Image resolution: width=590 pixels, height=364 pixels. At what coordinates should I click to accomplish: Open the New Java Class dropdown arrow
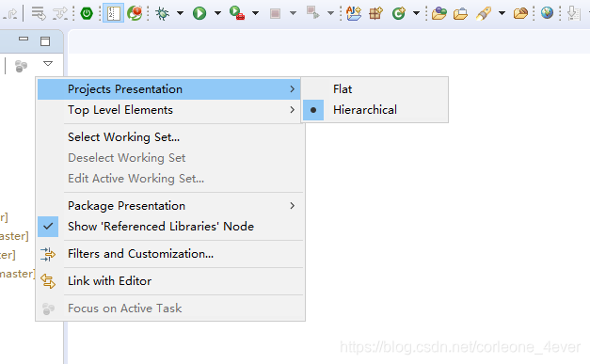coord(416,13)
